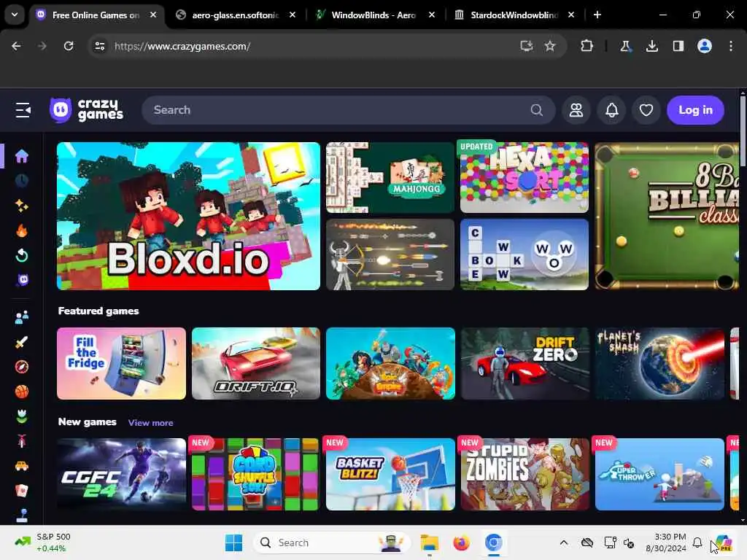Open the Hexa Sort game thumbnail
Viewport: 747px width, 560px height.
pos(524,177)
